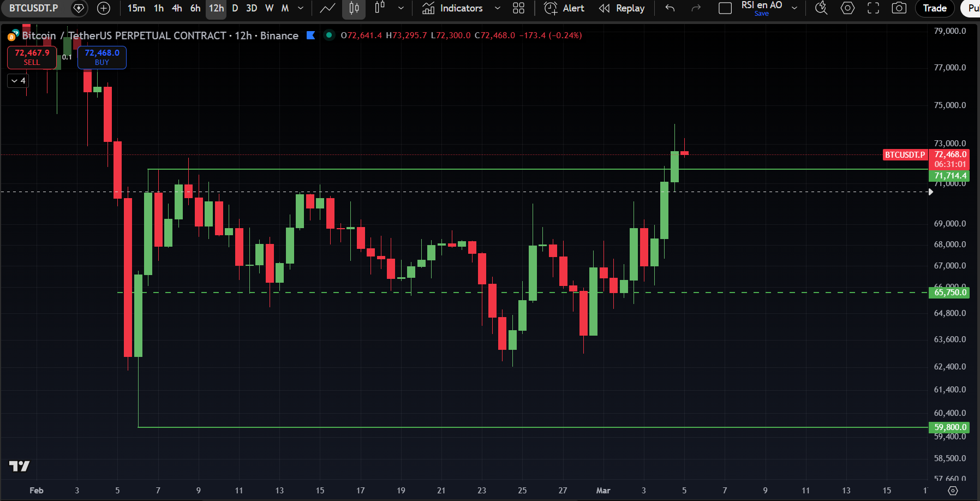This screenshot has height=501, width=980.
Task: Open quick search lightning icon
Action: [821, 8]
